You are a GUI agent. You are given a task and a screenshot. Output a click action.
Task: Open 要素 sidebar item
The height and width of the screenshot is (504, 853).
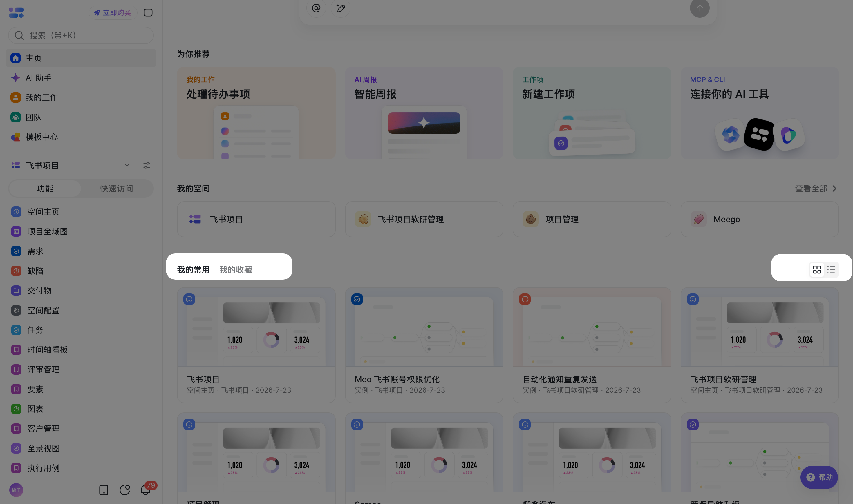(x=81, y=389)
